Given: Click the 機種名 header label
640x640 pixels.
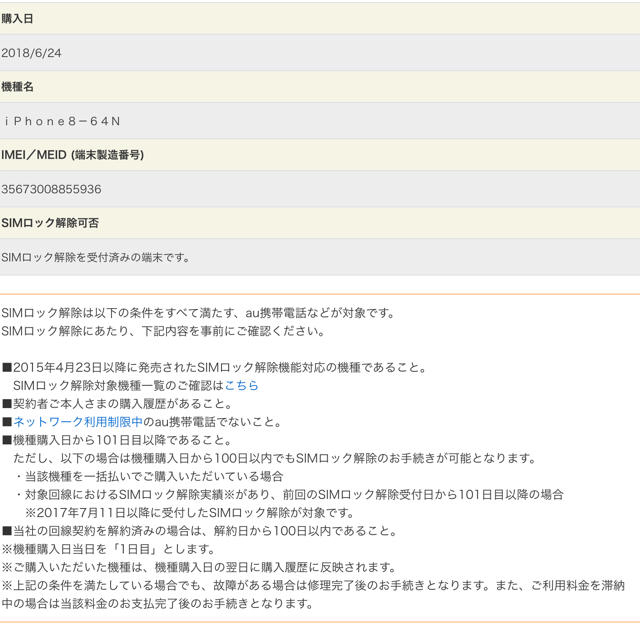Looking at the screenshot, I should pos(17,87).
